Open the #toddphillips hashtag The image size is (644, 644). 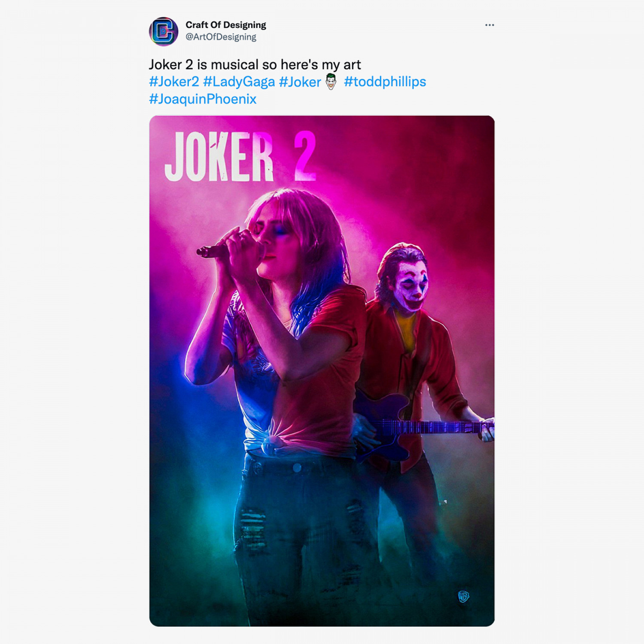[x=385, y=82]
